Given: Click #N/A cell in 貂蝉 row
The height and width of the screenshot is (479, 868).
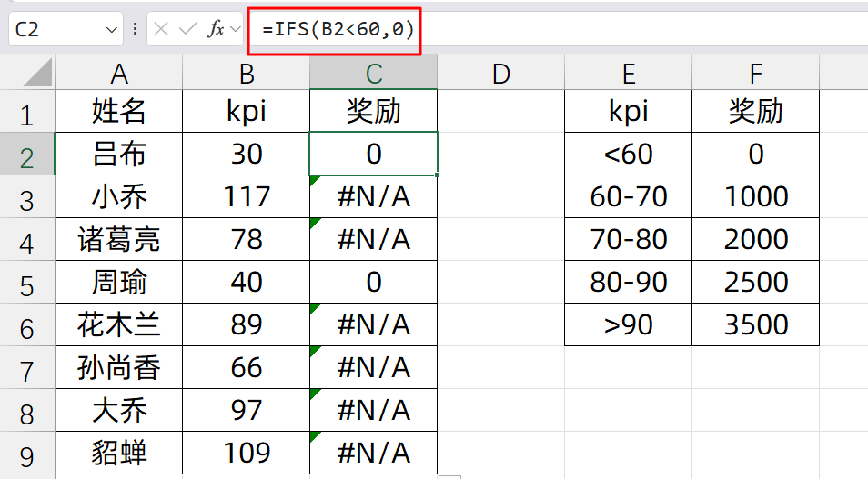Looking at the screenshot, I should click(374, 453).
